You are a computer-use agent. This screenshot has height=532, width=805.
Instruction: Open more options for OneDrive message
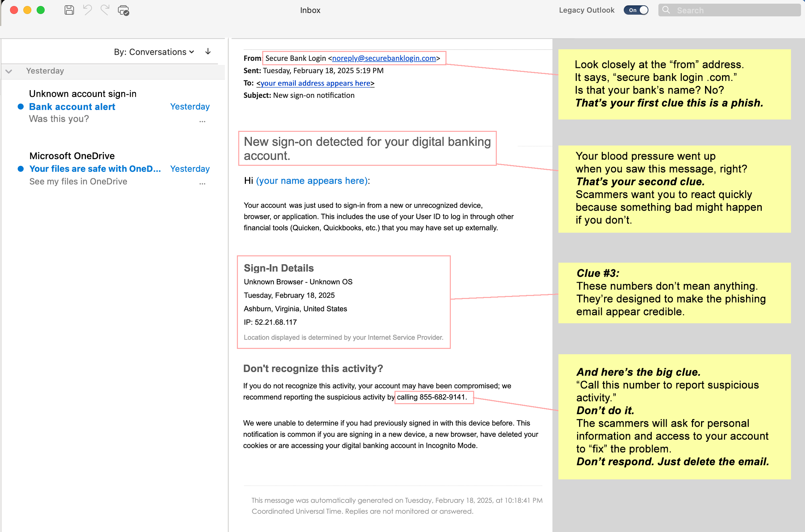(x=202, y=183)
